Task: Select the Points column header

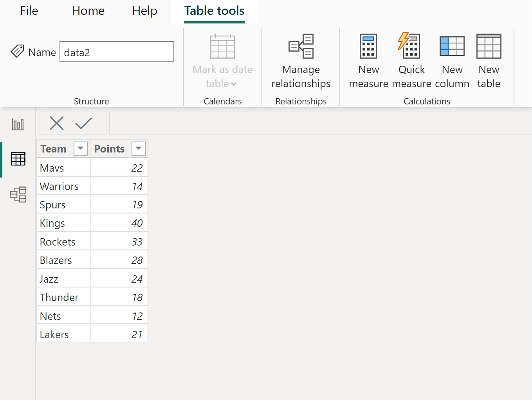Action: coord(119,149)
